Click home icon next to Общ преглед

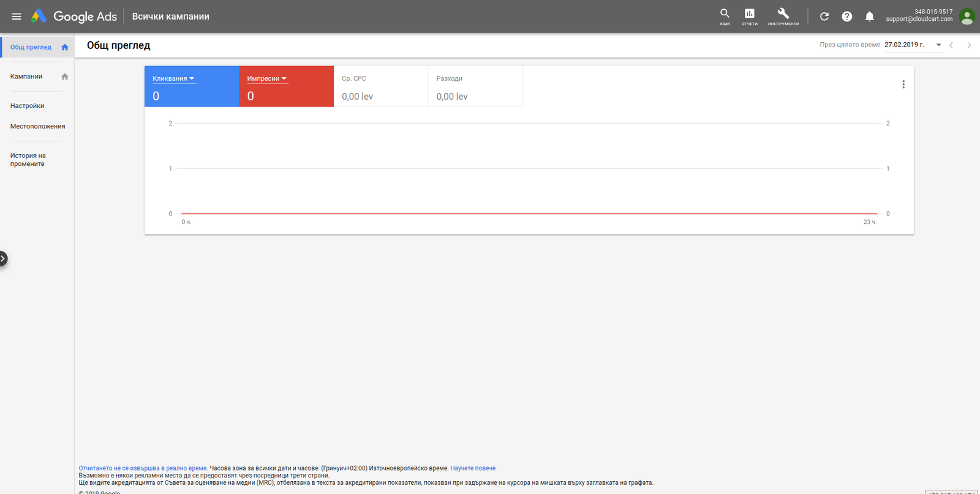coord(65,47)
